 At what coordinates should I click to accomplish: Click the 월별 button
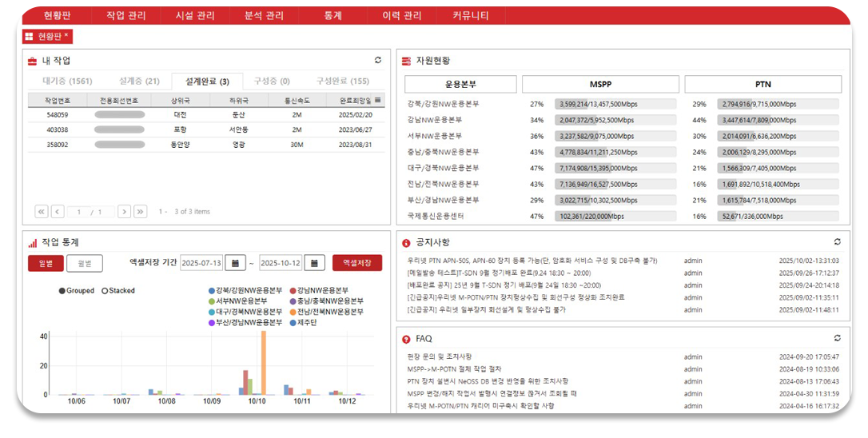[x=85, y=263]
